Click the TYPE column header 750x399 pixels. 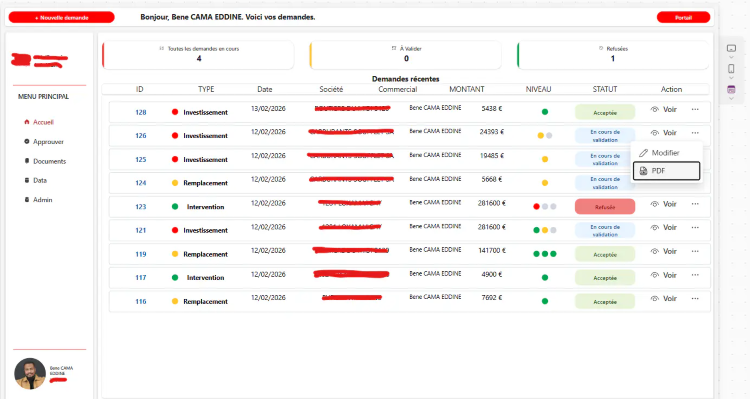click(x=206, y=89)
